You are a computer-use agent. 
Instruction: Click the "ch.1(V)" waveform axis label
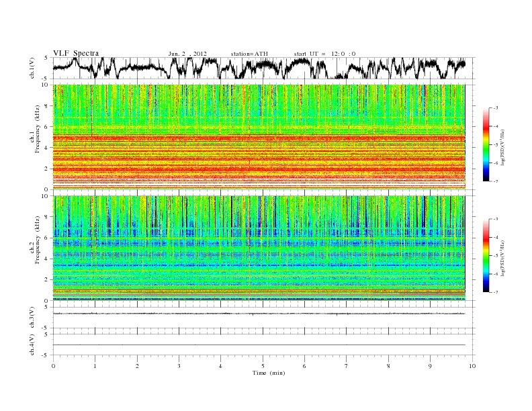click(32, 68)
